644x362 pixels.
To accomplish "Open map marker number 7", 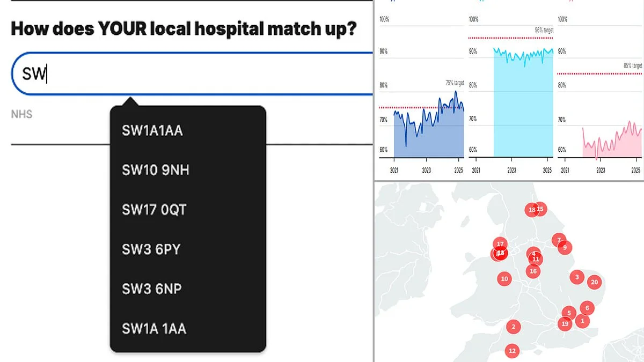I will [559, 240].
